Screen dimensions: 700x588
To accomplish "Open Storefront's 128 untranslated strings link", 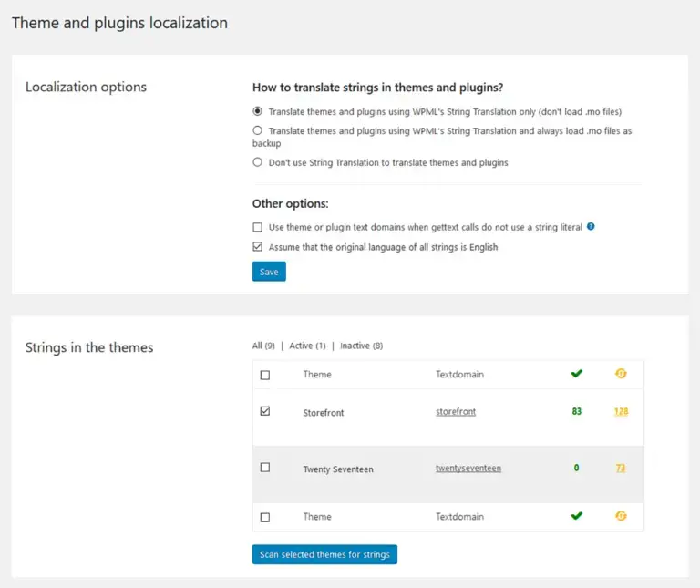I will [x=621, y=411].
